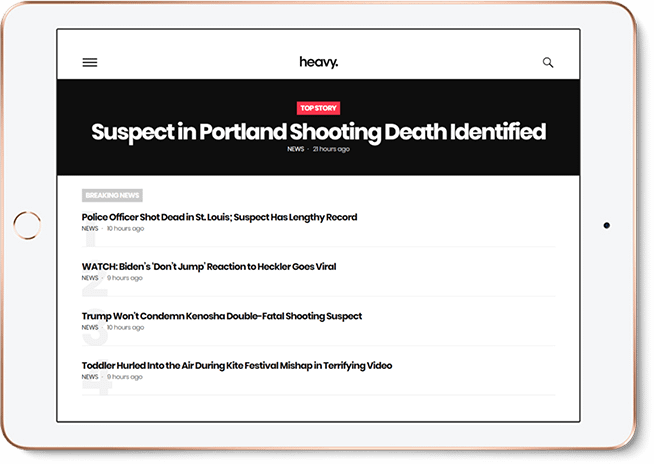Open the Portland shooting suspect headline
The height and width of the screenshot is (464, 654).
(318, 131)
